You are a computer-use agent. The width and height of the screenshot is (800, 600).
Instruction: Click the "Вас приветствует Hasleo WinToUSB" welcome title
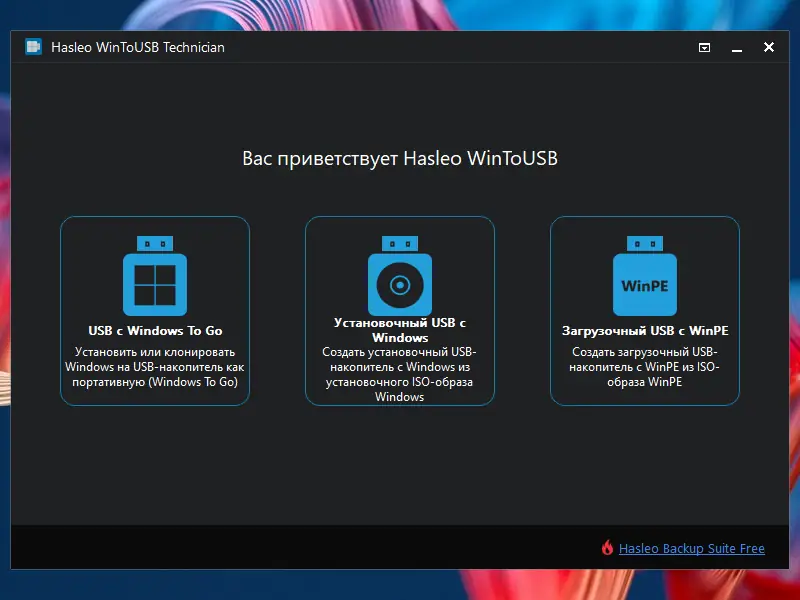399,158
